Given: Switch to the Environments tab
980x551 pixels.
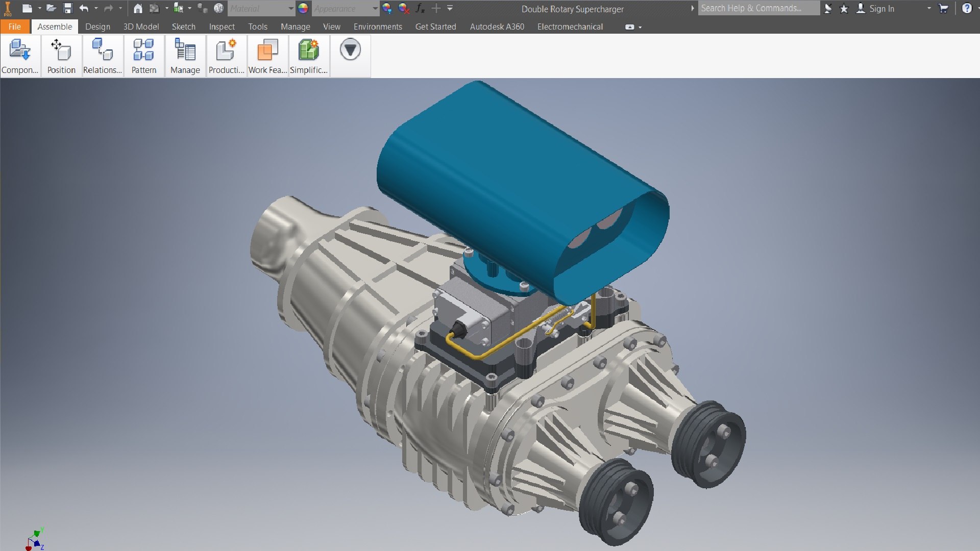Looking at the screenshot, I should click(x=378, y=27).
